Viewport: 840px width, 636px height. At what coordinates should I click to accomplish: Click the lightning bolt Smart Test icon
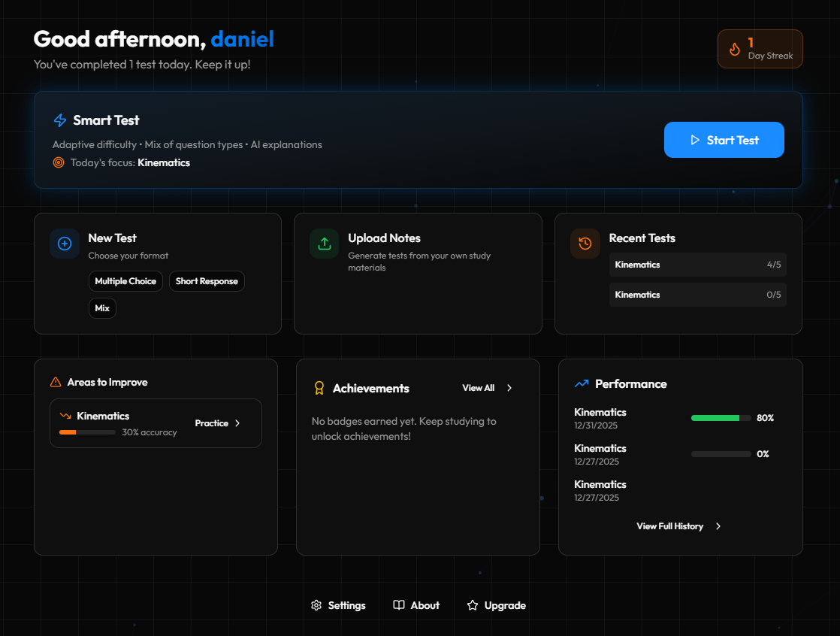pyautogui.click(x=60, y=120)
